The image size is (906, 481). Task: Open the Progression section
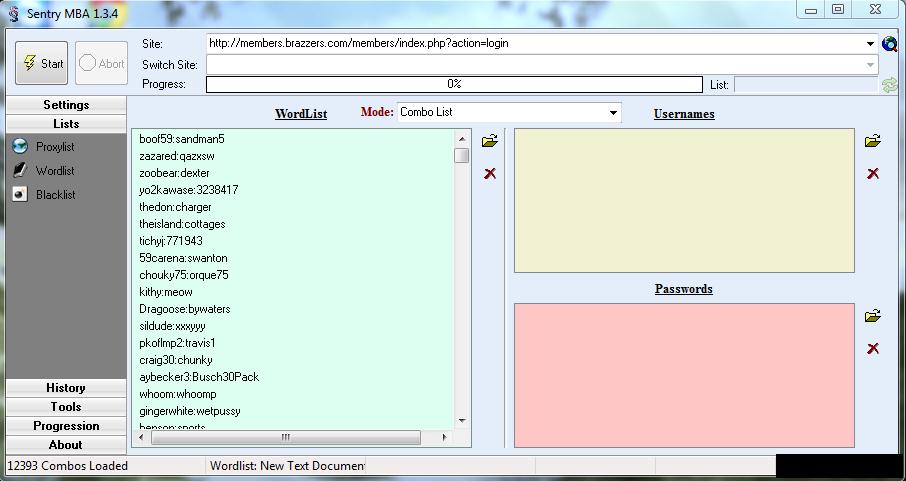click(x=66, y=426)
